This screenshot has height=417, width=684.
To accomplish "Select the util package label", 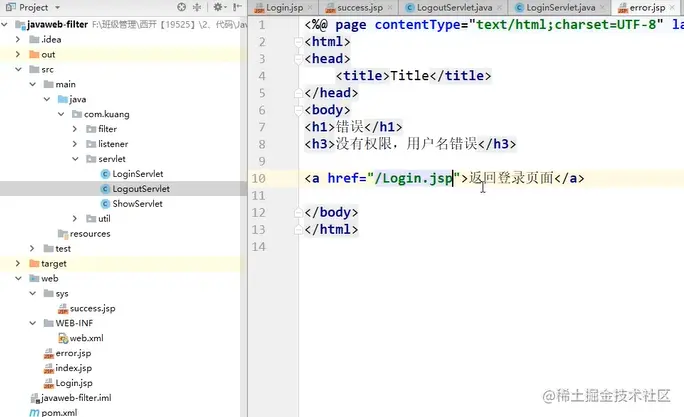I will 104,219.
